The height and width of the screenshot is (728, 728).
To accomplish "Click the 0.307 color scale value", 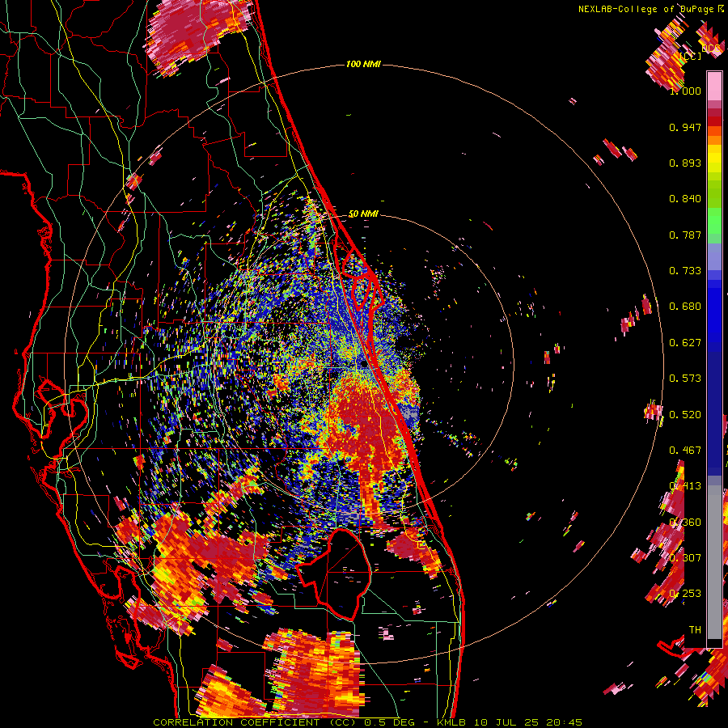I will tap(685, 558).
